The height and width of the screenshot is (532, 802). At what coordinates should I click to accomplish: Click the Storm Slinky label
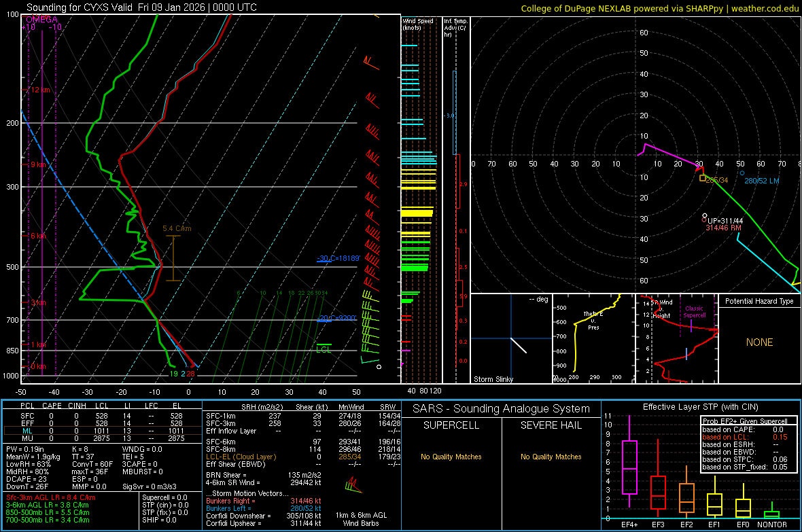click(x=493, y=379)
